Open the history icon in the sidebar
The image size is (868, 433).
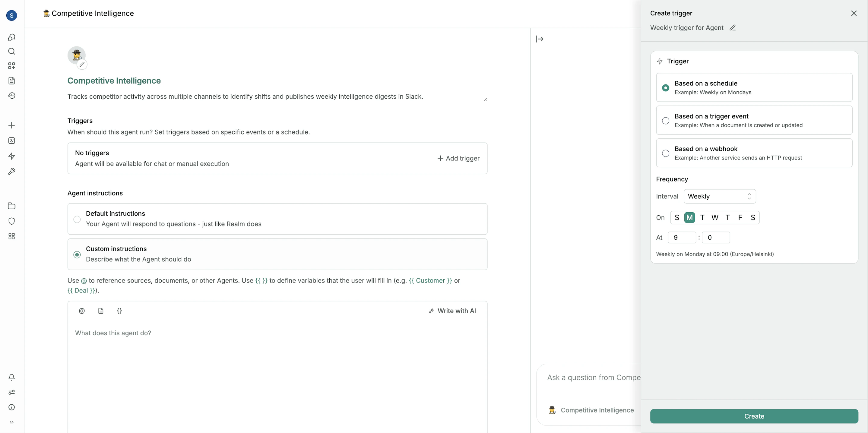pyautogui.click(x=12, y=96)
